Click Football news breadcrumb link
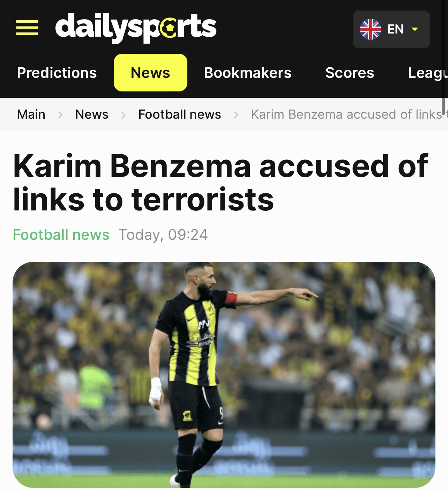 (x=180, y=114)
